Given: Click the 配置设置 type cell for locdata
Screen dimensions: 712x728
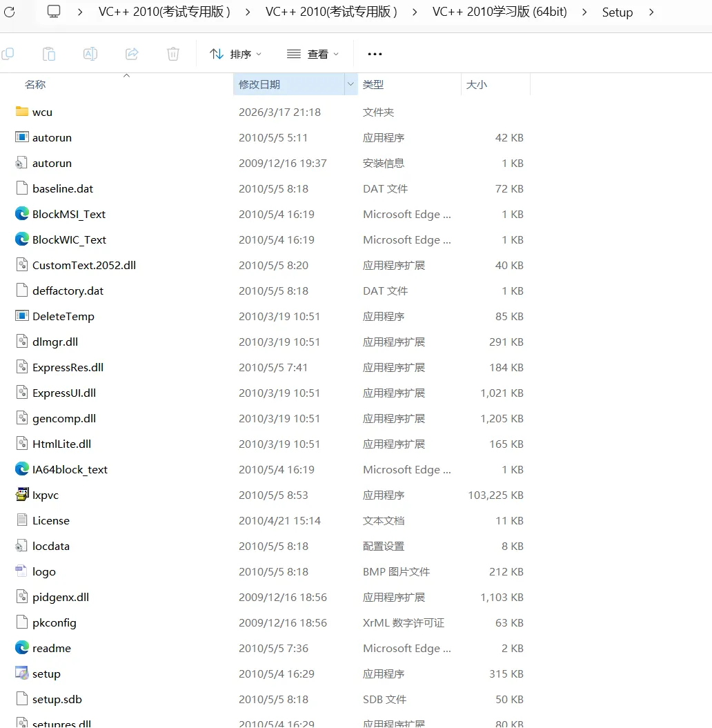Looking at the screenshot, I should pos(384,546).
